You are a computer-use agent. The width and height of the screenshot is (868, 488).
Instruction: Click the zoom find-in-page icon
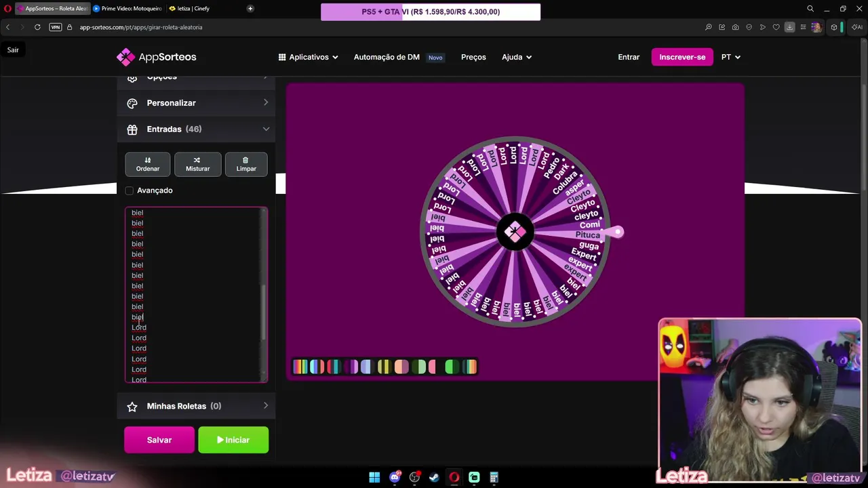709,27
